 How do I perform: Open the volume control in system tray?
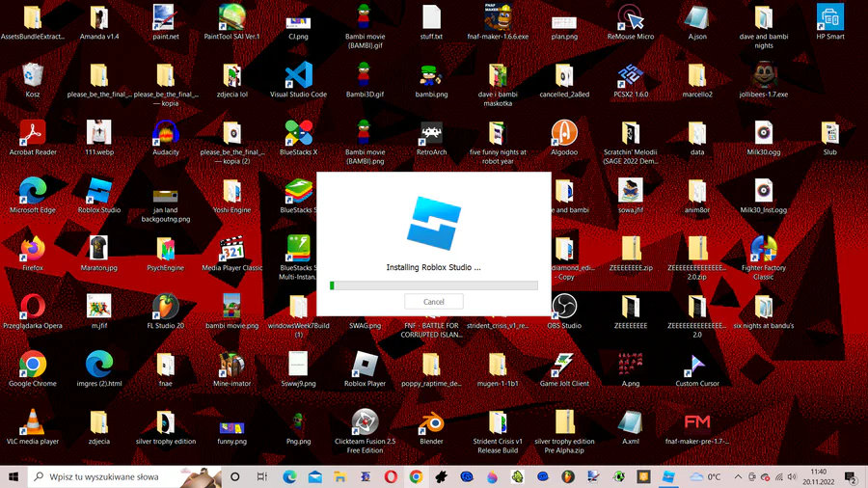tap(792, 476)
